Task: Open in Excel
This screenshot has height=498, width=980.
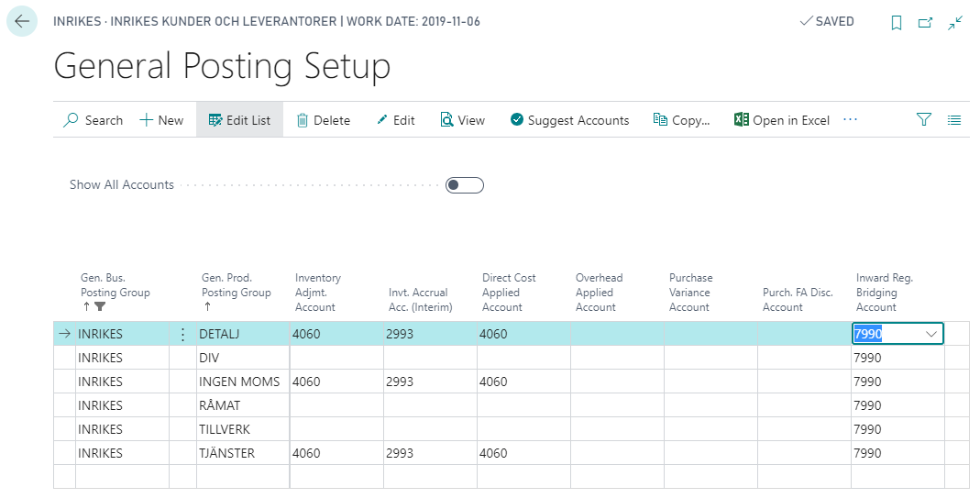Action: click(782, 120)
